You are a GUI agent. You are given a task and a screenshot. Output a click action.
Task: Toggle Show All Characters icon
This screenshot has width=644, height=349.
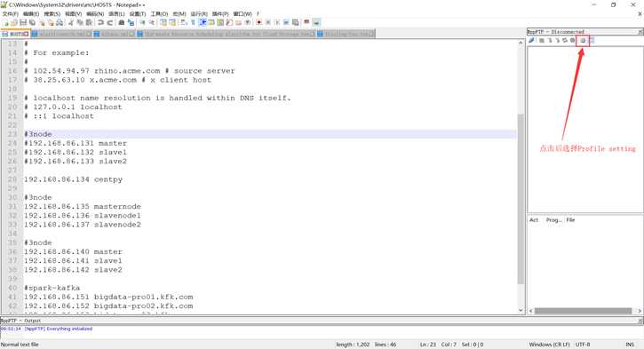tap(193, 22)
